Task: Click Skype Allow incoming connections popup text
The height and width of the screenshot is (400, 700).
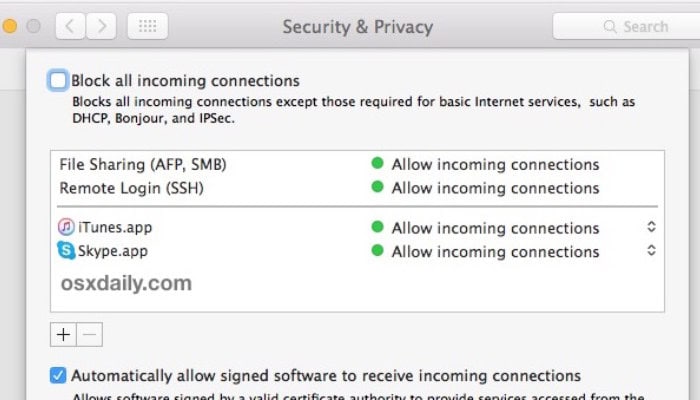Action: point(495,252)
